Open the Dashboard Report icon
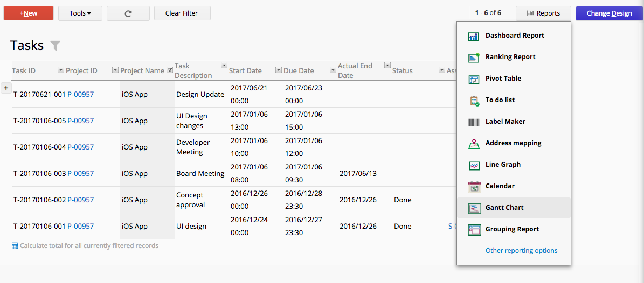Screen dimensions: 644x283 click(474, 36)
